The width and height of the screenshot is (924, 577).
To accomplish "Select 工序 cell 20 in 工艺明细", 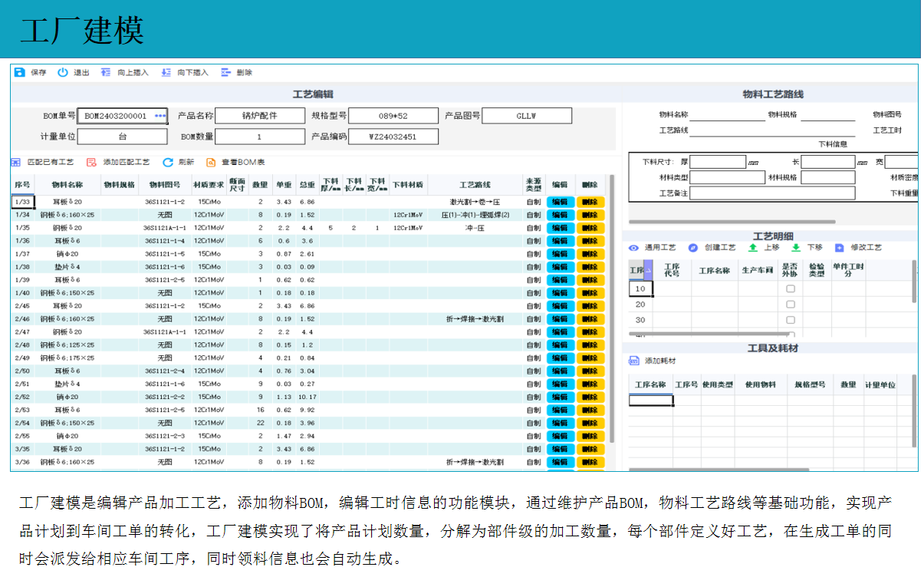I will [640, 305].
